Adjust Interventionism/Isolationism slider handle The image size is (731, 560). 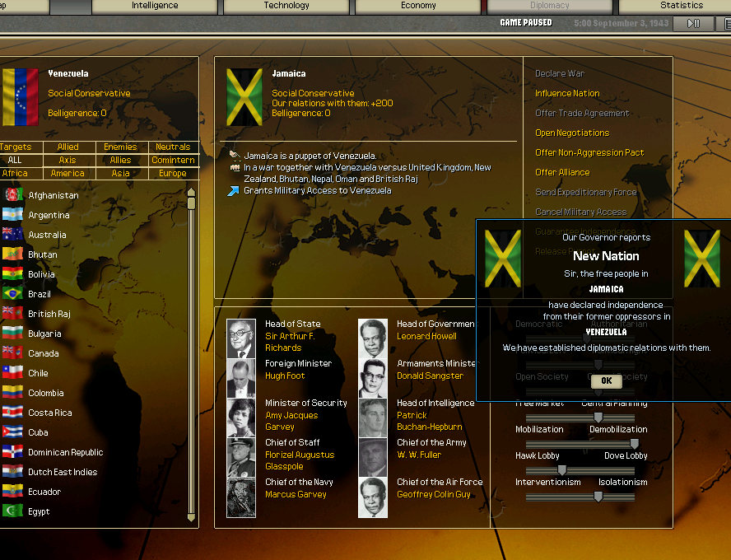[598, 497]
